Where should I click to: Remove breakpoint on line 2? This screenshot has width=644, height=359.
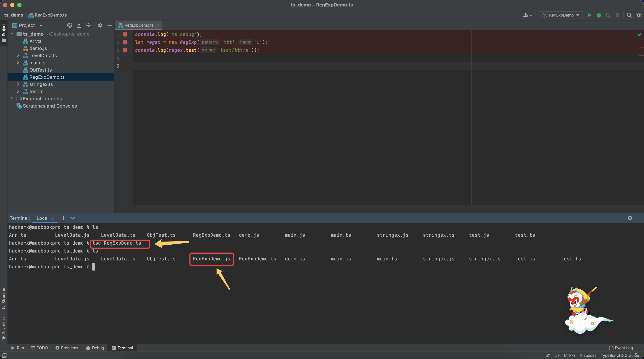(x=125, y=42)
